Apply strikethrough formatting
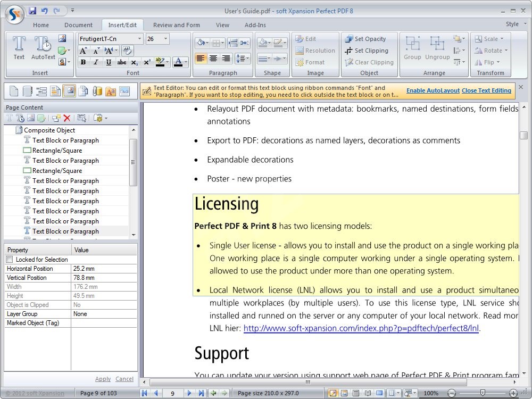Image resolution: width=532 pixels, height=399 pixels. coord(121,62)
